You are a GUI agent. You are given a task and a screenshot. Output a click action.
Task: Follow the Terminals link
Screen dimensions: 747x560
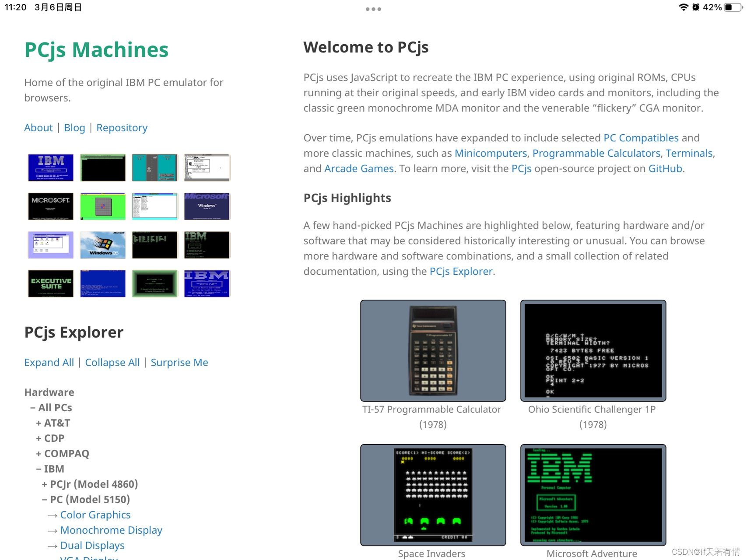[689, 153]
